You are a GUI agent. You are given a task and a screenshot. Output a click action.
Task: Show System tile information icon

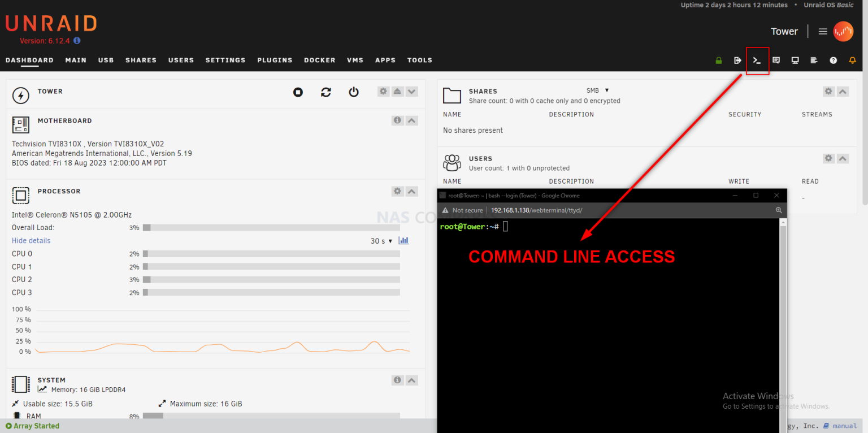pyautogui.click(x=397, y=380)
